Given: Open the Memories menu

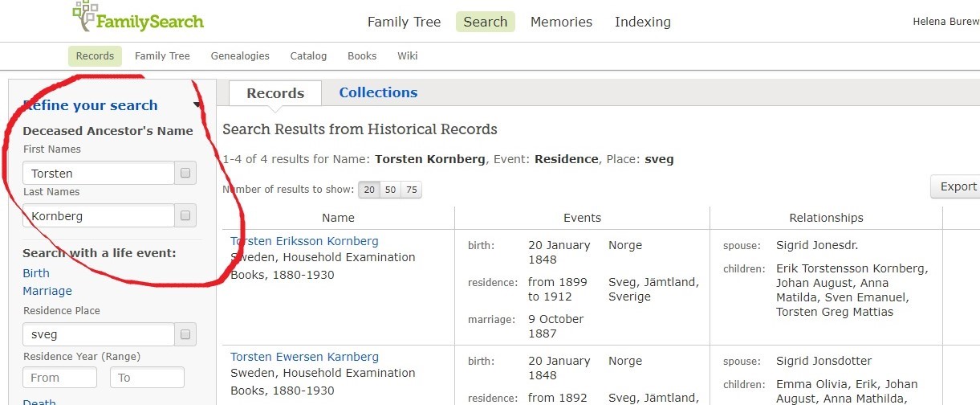Looking at the screenshot, I should [561, 22].
